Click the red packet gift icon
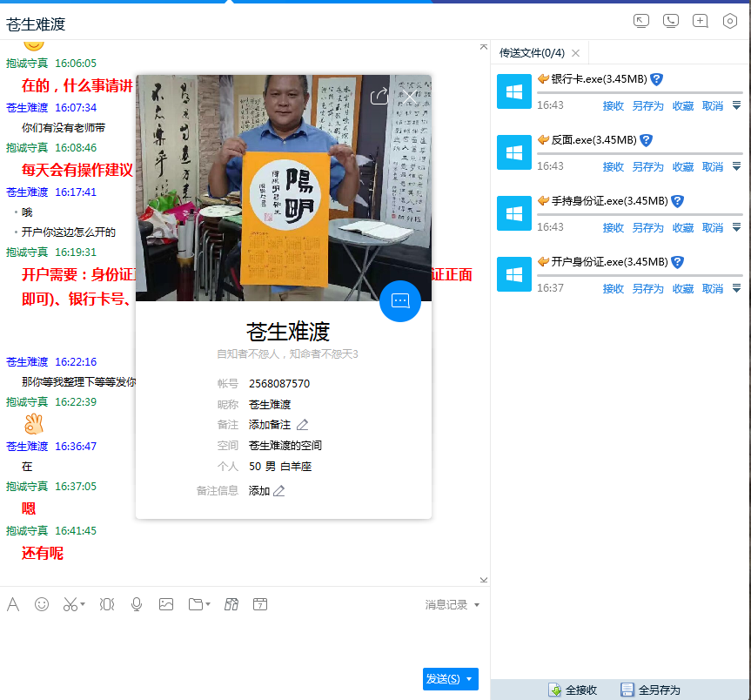 (x=231, y=604)
